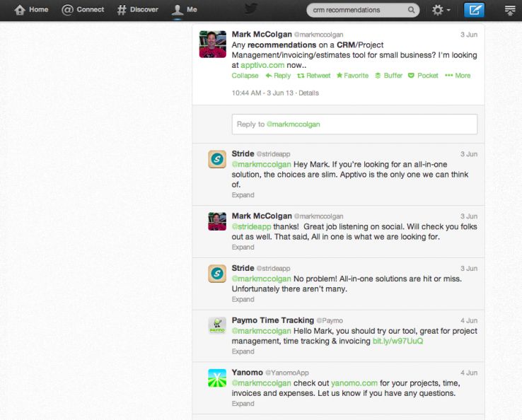Expand the first Stride reply
Viewport: 522px width, 420px height.
pos(243,195)
